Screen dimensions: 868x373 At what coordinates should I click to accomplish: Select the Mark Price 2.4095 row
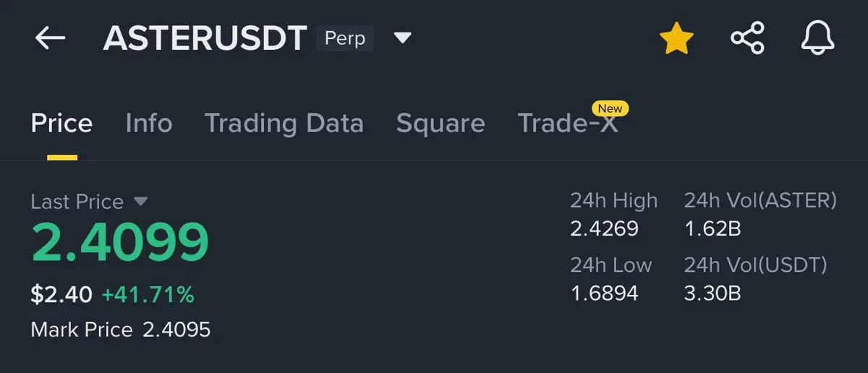point(121,330)
